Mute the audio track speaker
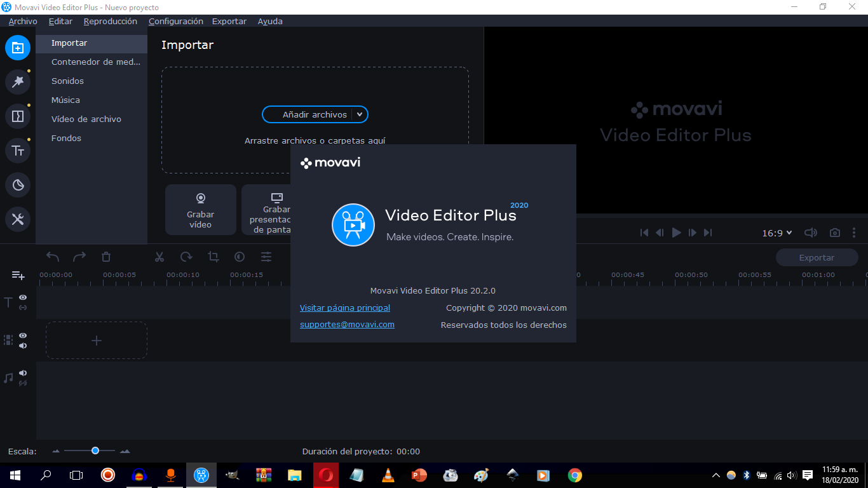This screenshot has width=868, height=488. [23, 373]
